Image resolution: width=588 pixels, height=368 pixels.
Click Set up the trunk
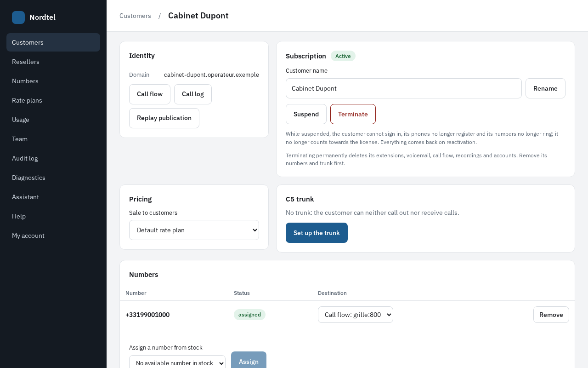click(317, 233)
